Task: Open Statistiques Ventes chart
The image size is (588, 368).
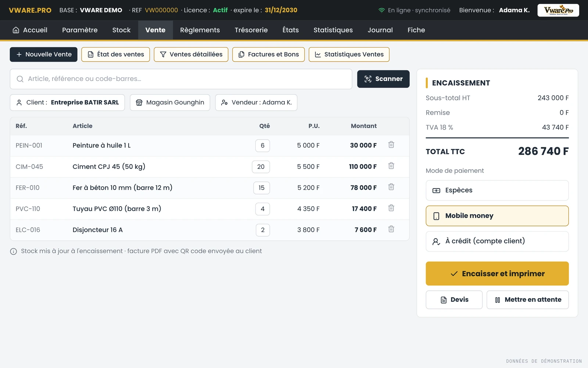Action: pyautogui.click(x=349, y=54)
